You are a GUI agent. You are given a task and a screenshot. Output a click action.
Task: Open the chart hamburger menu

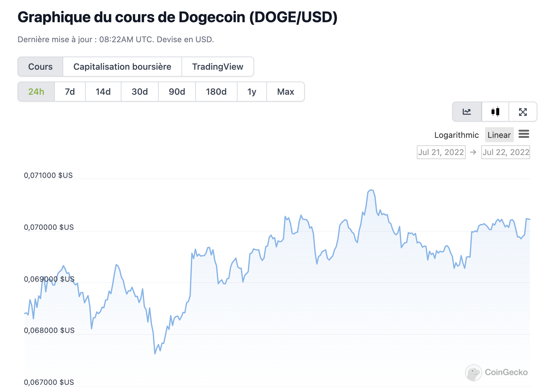click(524, 134)
